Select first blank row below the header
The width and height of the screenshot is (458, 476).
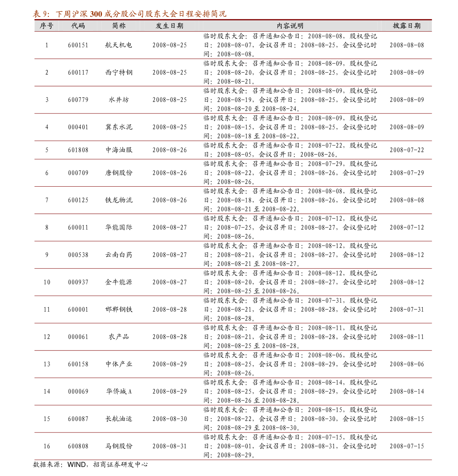[x=233, y=45]
